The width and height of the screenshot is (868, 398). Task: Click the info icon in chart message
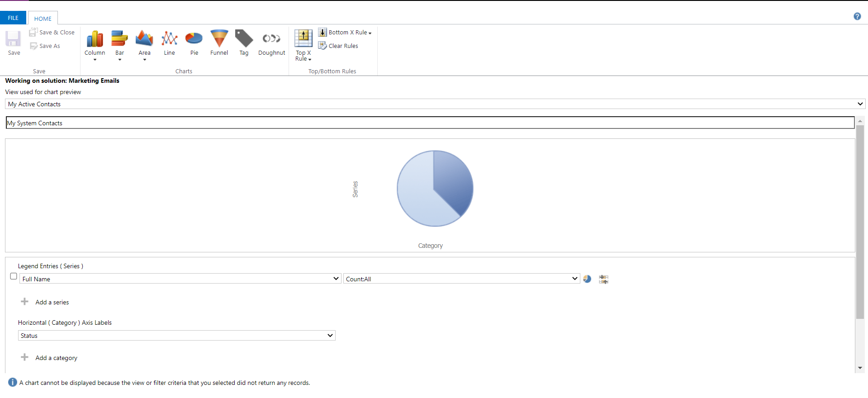coord(13,382)
